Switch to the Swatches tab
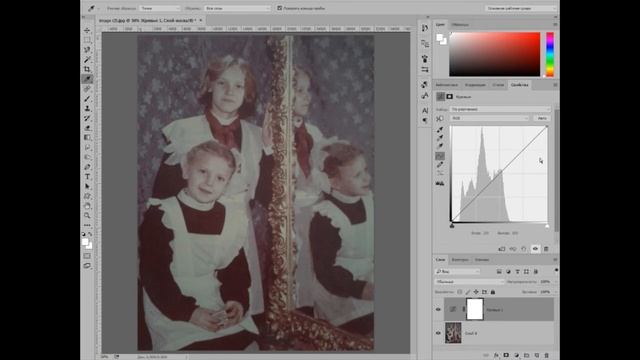This screenshot has height=360, width=640. pos(460,25)
